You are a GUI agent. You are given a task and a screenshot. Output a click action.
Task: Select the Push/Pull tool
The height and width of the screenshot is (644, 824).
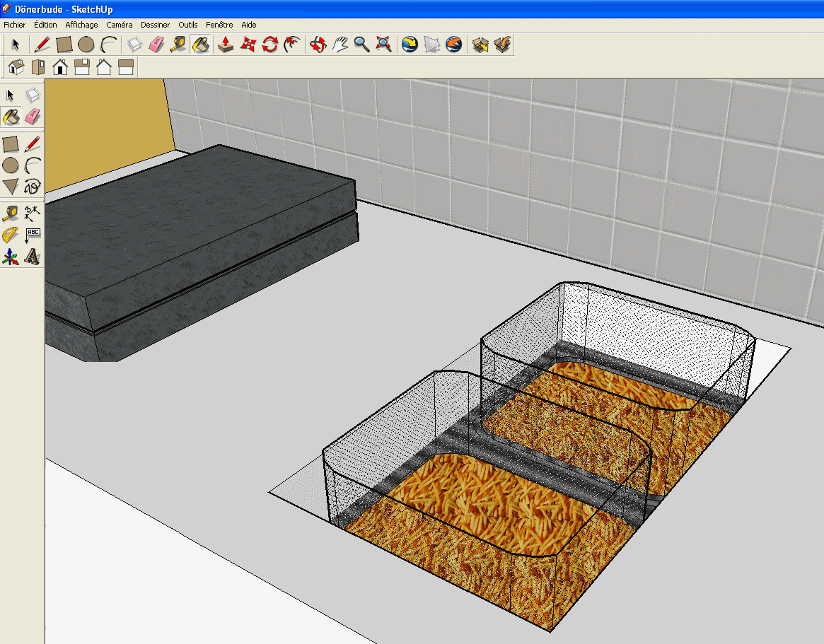pyautogui.click(x=226, y=45)
